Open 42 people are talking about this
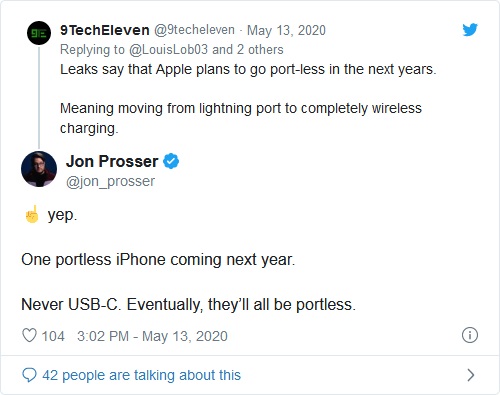 [141, 375]
